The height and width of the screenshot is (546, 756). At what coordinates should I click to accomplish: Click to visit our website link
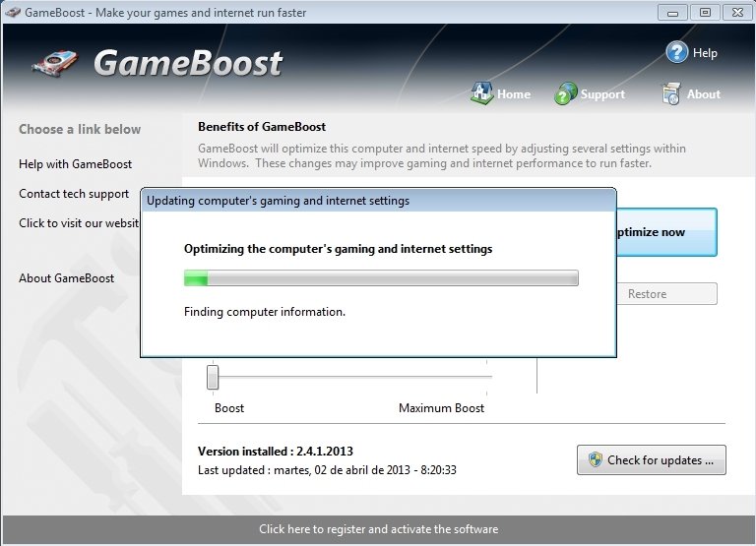pos(79,223)
